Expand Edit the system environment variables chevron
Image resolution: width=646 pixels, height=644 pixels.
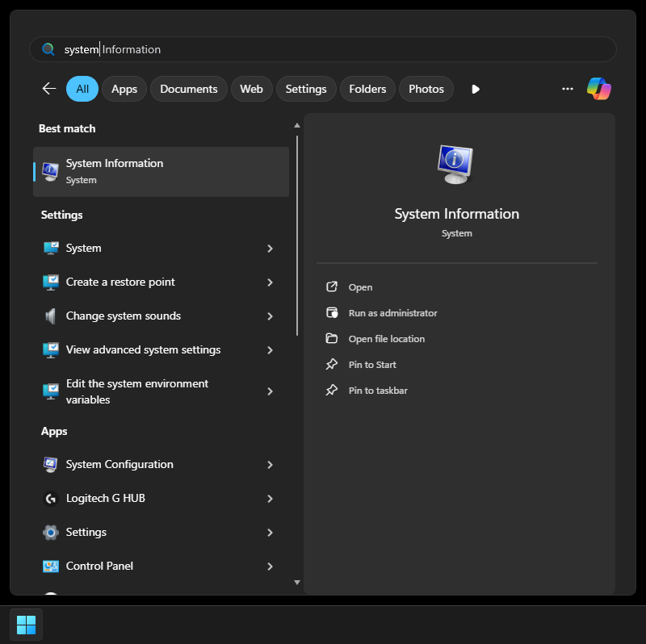pyautogui.click(x=270, y=391)
